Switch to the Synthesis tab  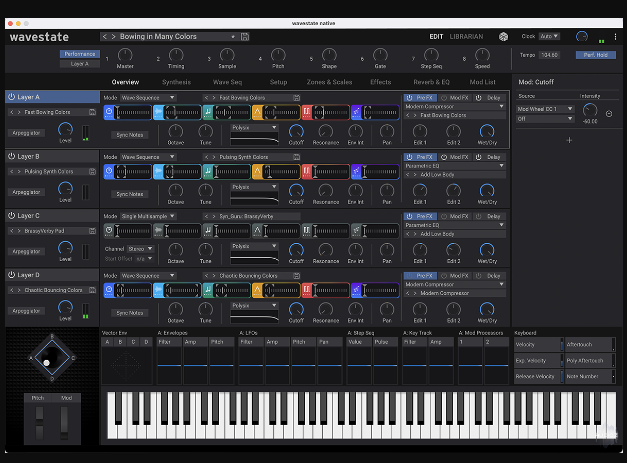[x=176, y=82]
